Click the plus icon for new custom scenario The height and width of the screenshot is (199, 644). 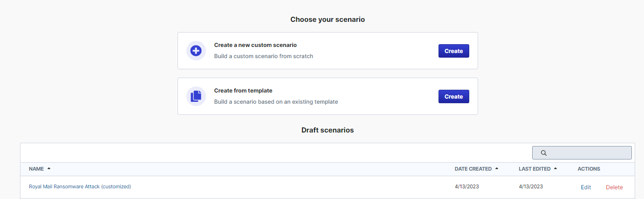click(196, 51)
